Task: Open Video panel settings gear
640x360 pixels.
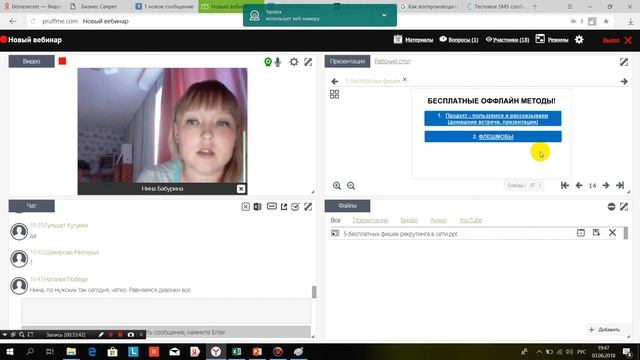Action: point(293,62)
